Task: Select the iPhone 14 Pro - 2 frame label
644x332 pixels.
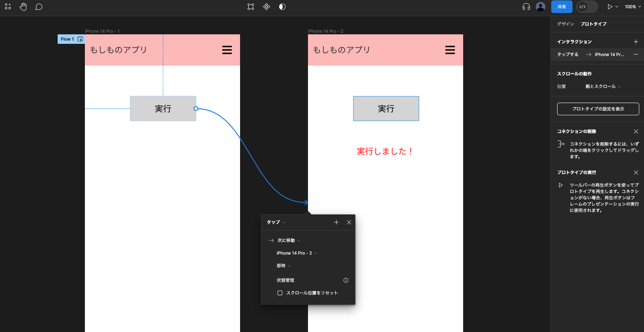Action: click(326, 31)
